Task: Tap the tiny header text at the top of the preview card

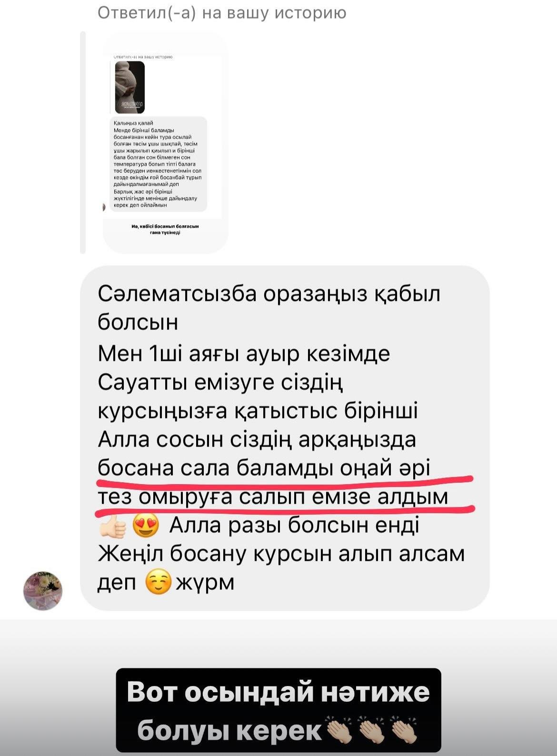Action: pos(143,57)
